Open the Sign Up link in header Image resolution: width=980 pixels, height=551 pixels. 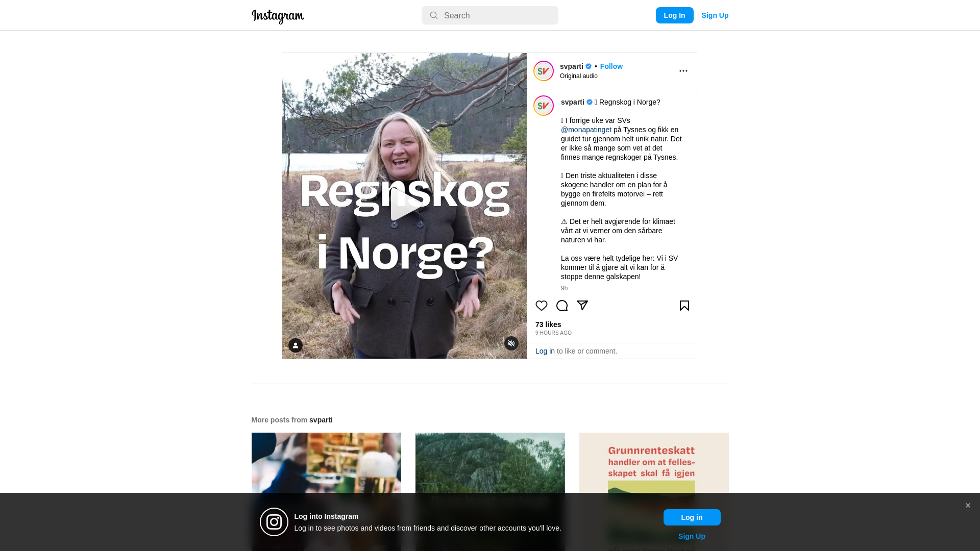click(x=715, y=15)
